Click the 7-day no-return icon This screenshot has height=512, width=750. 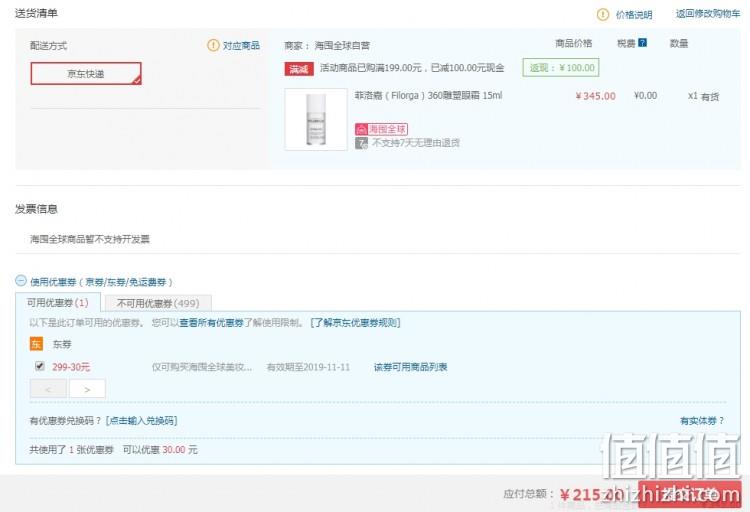[361, 143]
